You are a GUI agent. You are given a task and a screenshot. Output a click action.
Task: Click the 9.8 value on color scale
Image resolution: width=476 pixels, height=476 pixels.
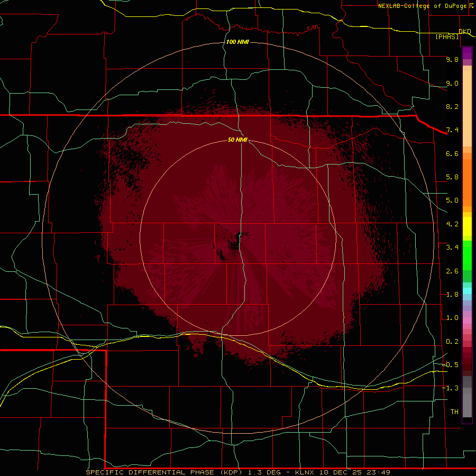pyautogui.click(x=452, y=59)
